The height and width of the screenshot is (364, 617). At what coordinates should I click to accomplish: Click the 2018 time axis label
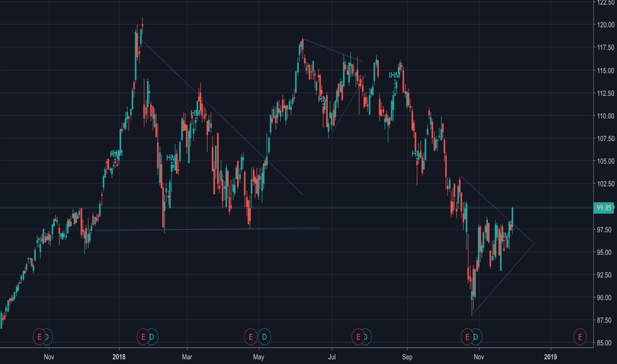click(x=119, y=357)
